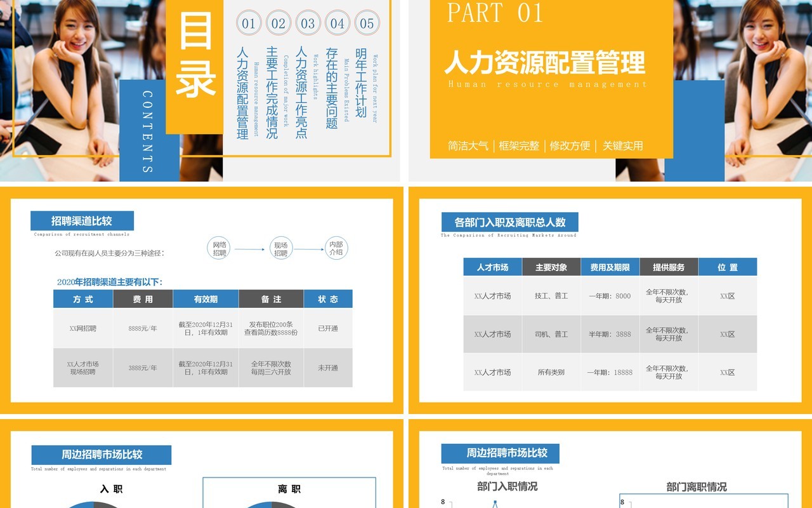Click the 网络招聘 circle in the flow diagram
The height and width of the screenshot is (508, 812).
[x=219, y=248]
